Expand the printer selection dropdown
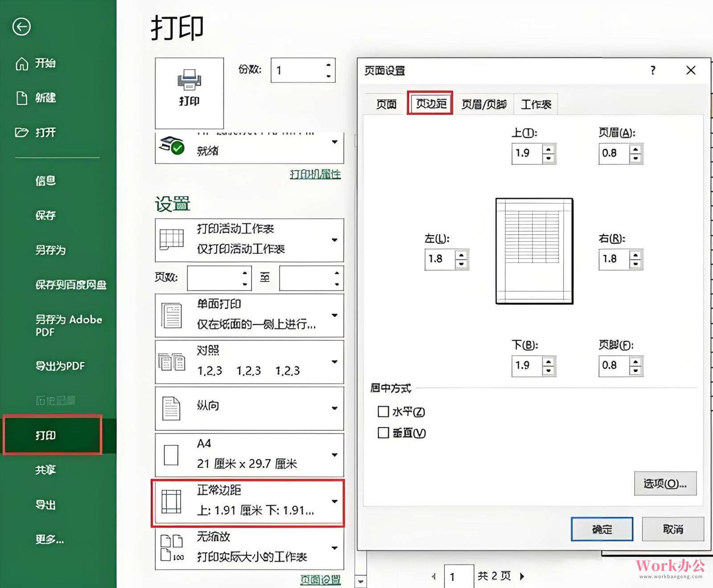713x588 pixels. pyautogui.click(x=335, y=142)
